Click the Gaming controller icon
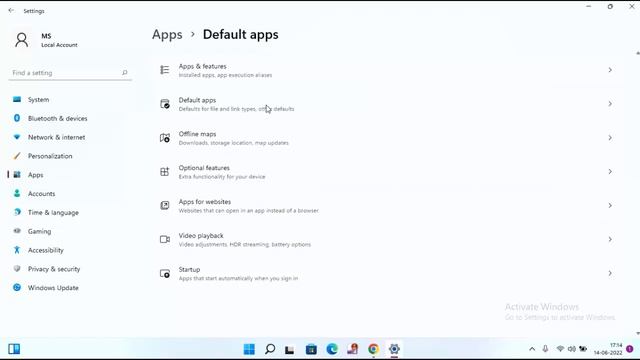 coord(17,231)
